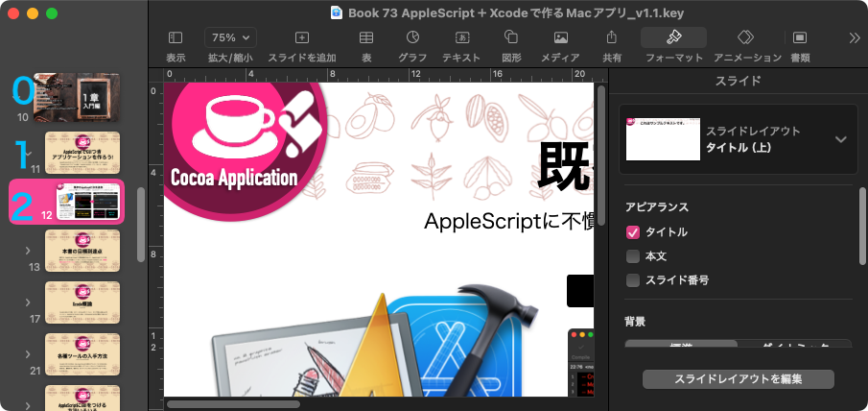
Task: Click the 共有 share icon
Action: tap(612, 37)
